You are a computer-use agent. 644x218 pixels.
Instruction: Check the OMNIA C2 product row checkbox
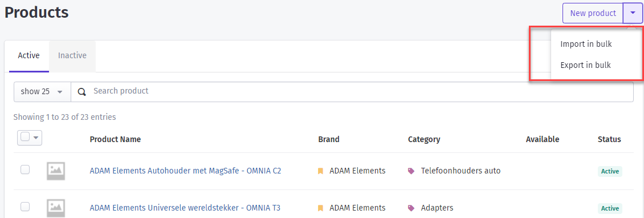[25, 169]
